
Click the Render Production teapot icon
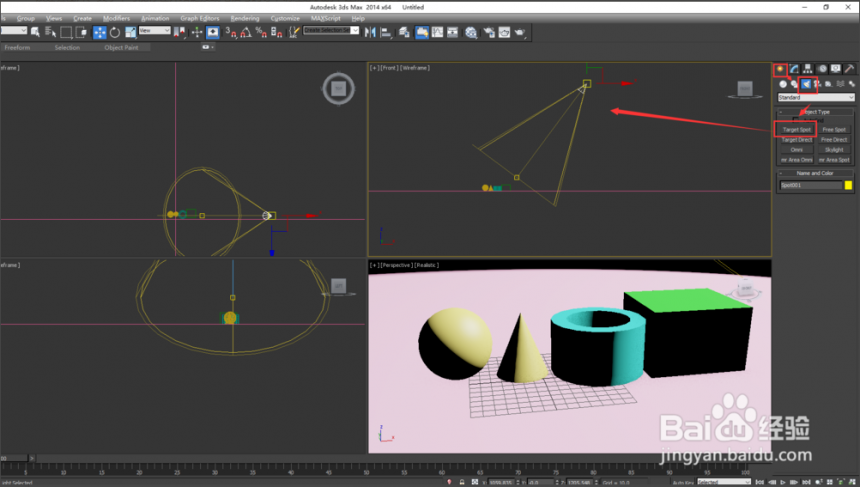(519, 32)
